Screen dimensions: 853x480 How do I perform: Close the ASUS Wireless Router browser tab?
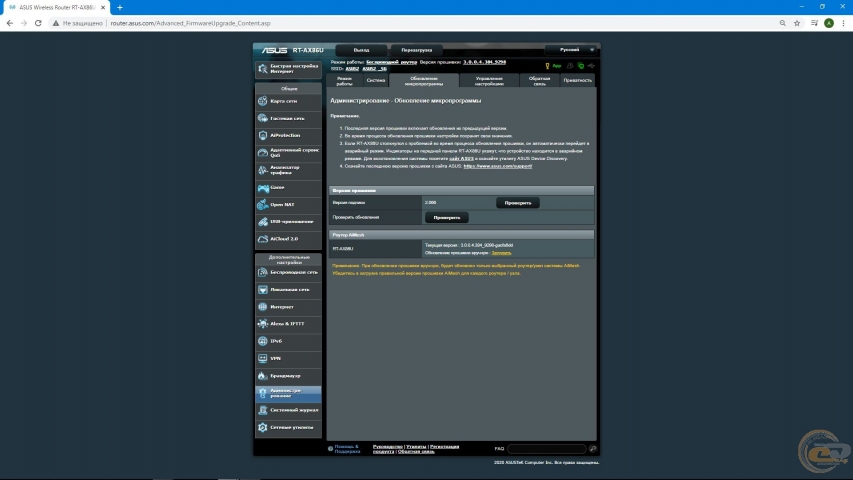coord(103,8)
